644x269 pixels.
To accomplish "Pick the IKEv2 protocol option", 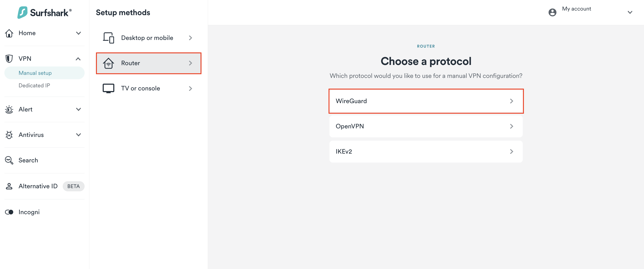I will pyautogui.click(x=426, y=152).
